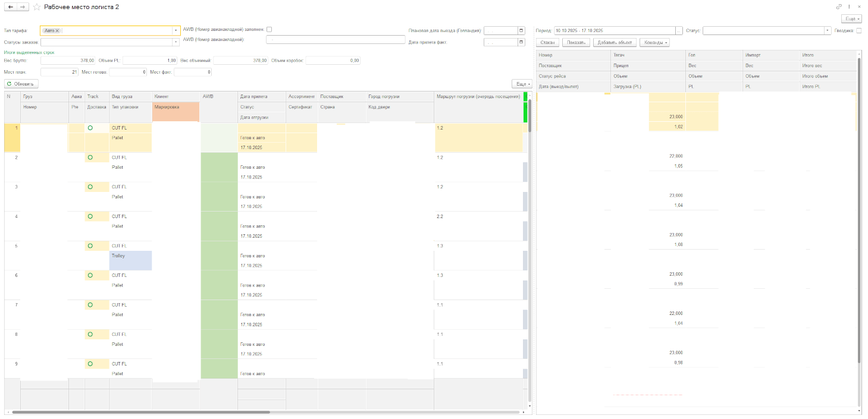The width and height of the screenshot is (868, 419).
Task: Add page to favorites with star icon
Action: click(37, 7)
